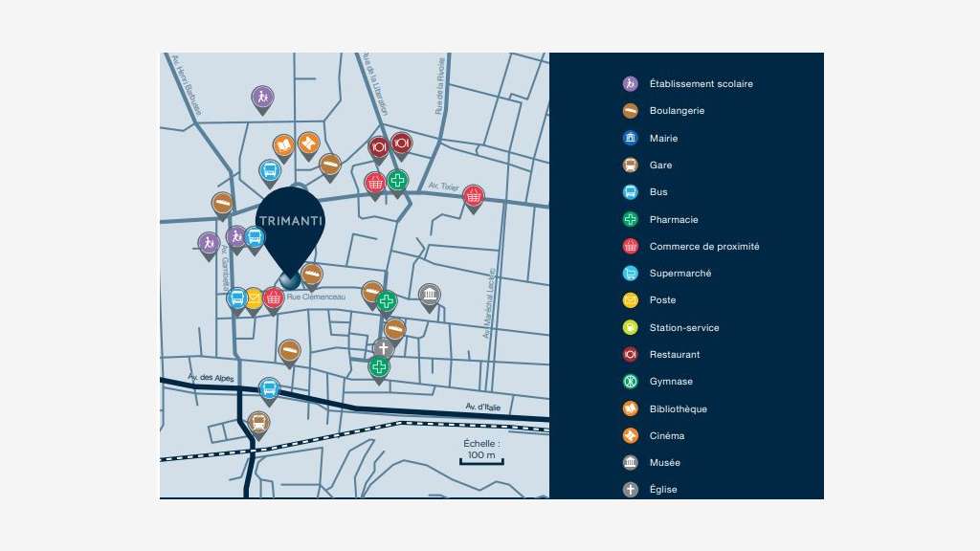980x551 pixels.
Task: Select the left restaurant pin on the map
Action: click(x=379, y=148)
